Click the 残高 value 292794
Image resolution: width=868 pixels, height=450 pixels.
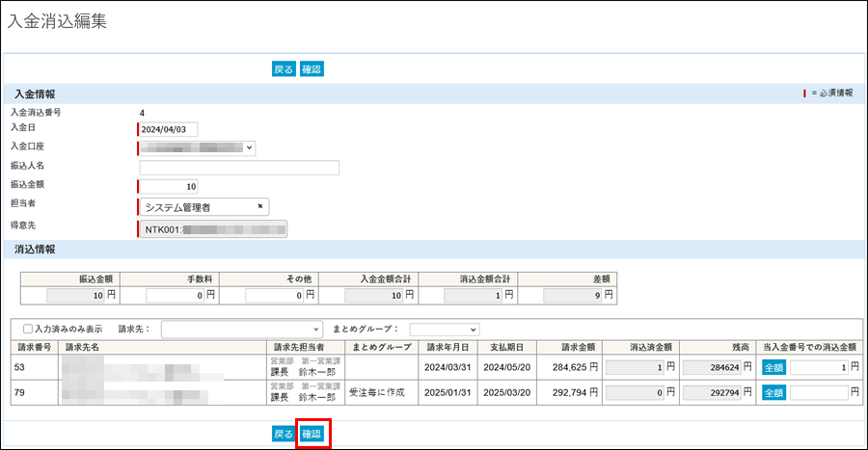[713, 392]
